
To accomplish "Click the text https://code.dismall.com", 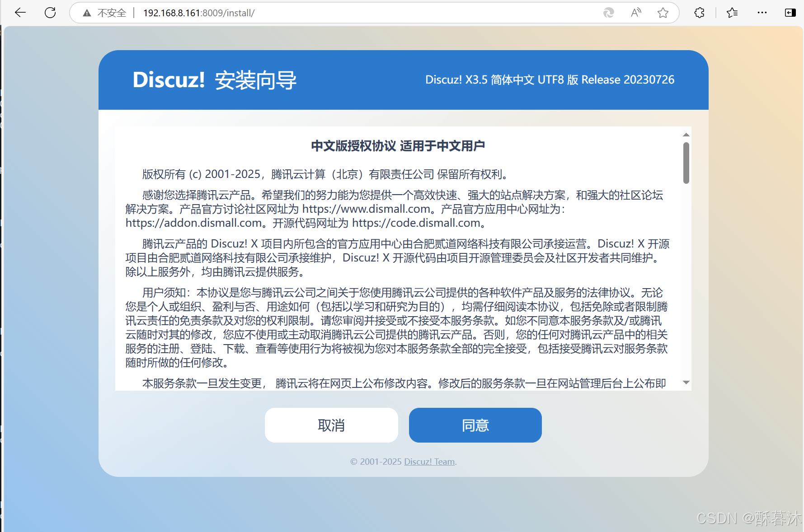I will tap(416, 223).
